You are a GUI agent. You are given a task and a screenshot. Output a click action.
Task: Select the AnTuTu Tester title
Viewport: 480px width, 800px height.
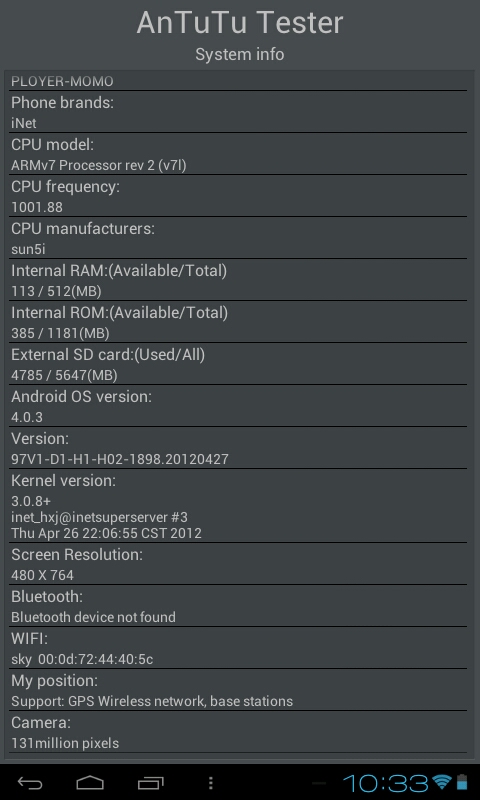240,22
